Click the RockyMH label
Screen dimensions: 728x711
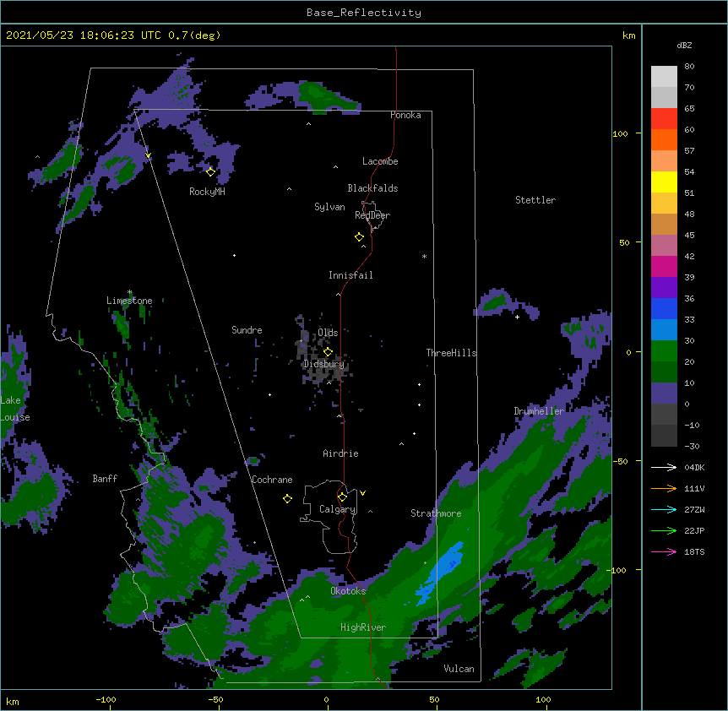(207, 192)
